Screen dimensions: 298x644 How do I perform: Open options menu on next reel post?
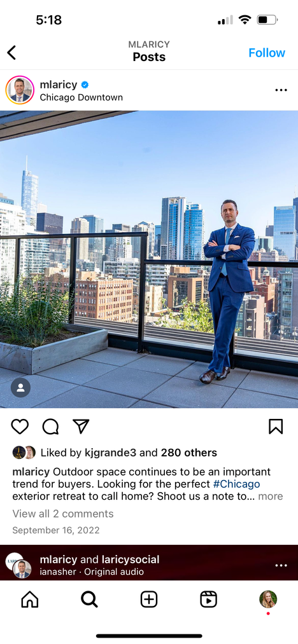(x=281, y=566)
